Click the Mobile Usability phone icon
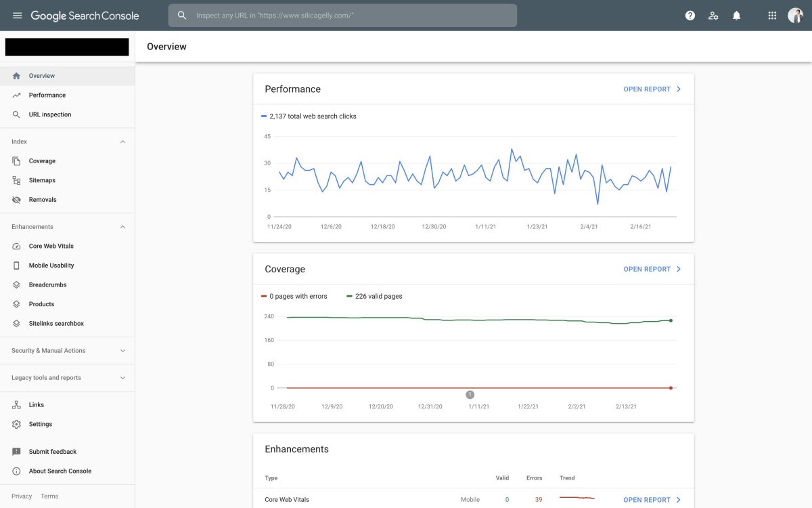The width and height of the screenshot is (812, 508). [16, 266]
